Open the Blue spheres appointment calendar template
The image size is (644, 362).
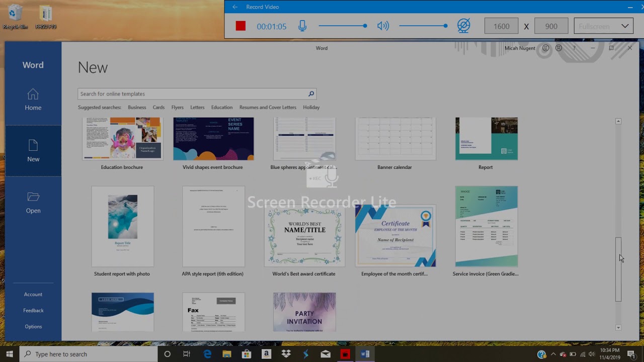304,139
